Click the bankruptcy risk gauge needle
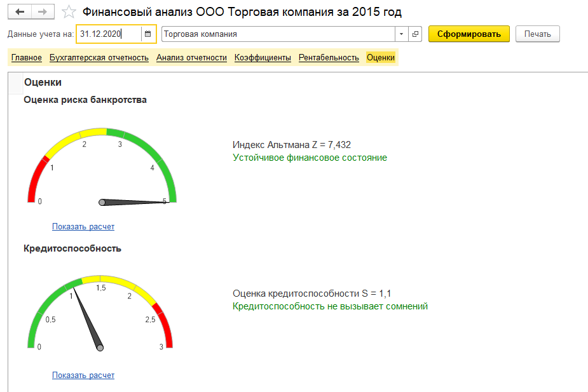Image resolution: width=588 pixels, height=392 pixels. pos(134,203)
